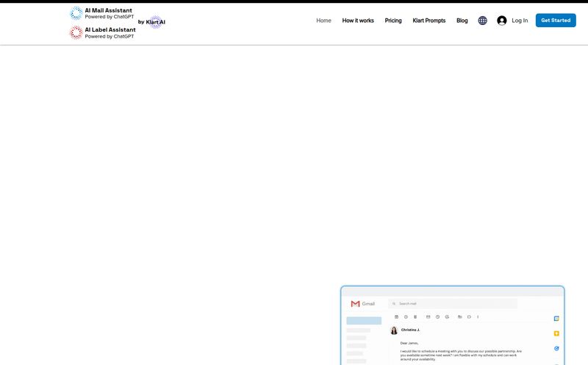
Task: Click the AI Mail Assistant blue logo
Action: click(x=76, y=13)
